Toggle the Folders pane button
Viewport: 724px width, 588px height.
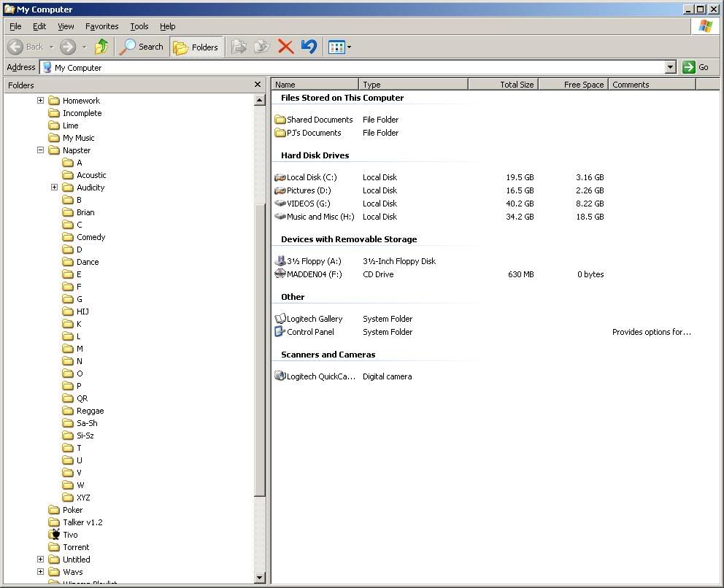click(196, 47)
